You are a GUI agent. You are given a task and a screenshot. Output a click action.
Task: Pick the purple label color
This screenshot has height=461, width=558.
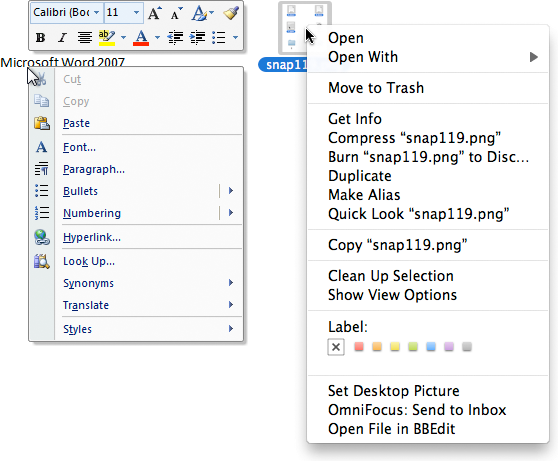(x=449, y=347)
